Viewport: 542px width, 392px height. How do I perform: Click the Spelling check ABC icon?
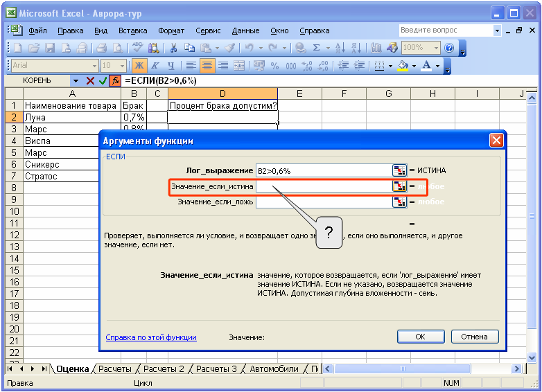(x=137, y=48)
